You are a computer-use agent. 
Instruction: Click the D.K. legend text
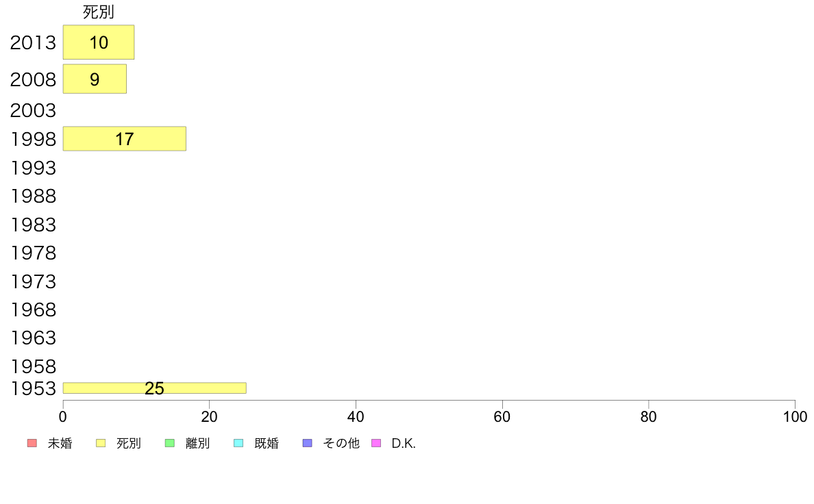404,443
